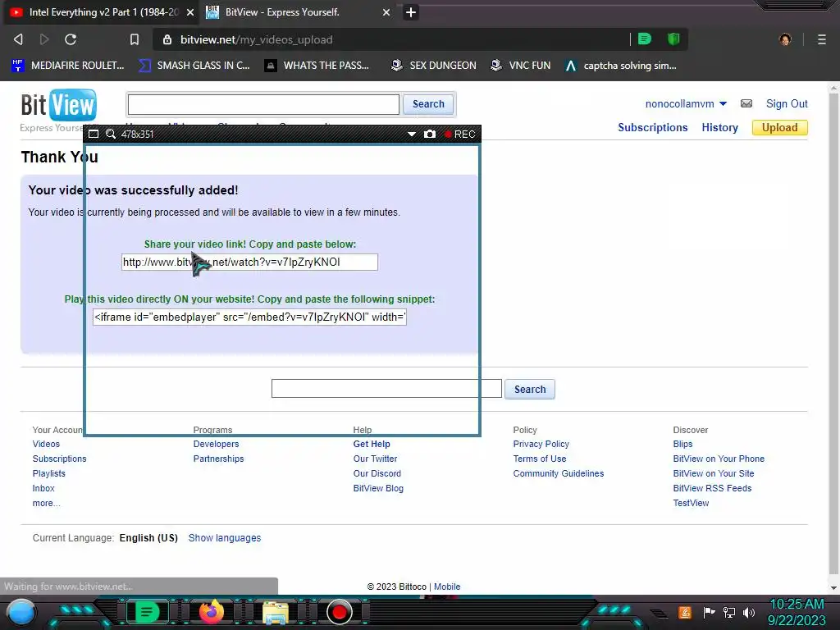Screen dimensions: 840x630
Task: Open the green chat extension icon in toolbar
Action: pyautogui.click(x=645, y=39)
